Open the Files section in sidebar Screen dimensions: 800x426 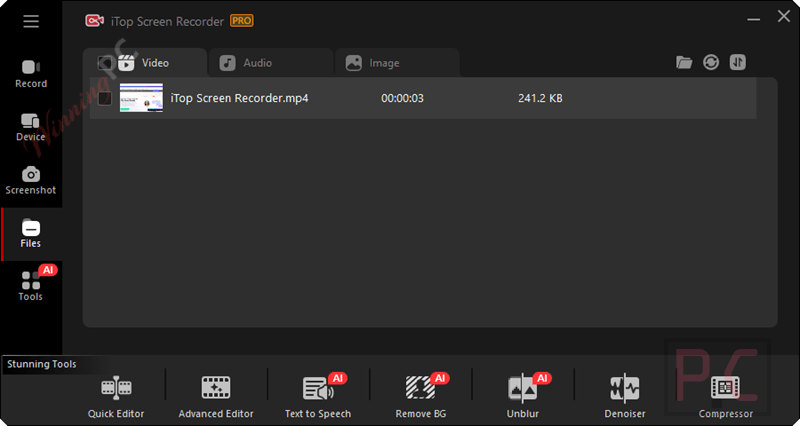click(x=31, y=234)
